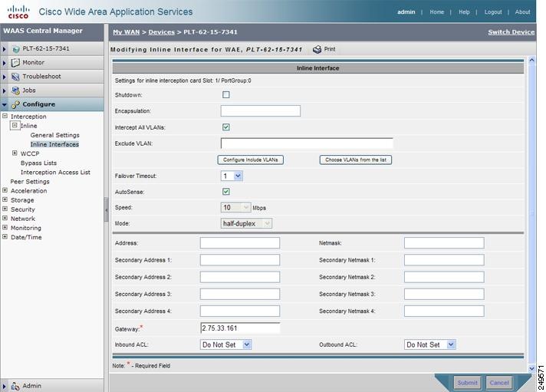Click the Configure wrench icon
Screen dimensions: 546x392
point(15,104)
